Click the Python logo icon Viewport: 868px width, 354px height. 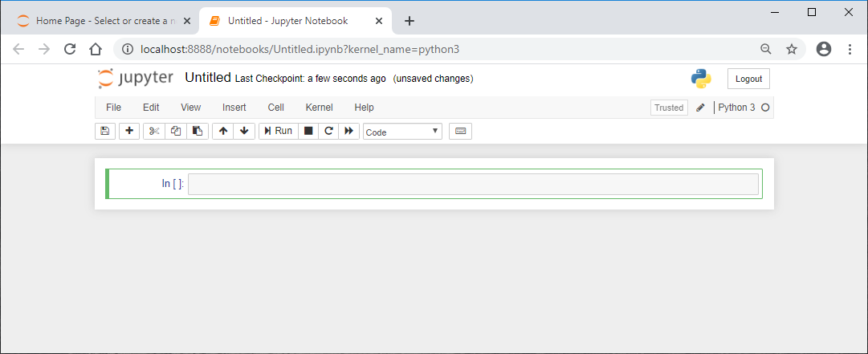tap(701, 79)
